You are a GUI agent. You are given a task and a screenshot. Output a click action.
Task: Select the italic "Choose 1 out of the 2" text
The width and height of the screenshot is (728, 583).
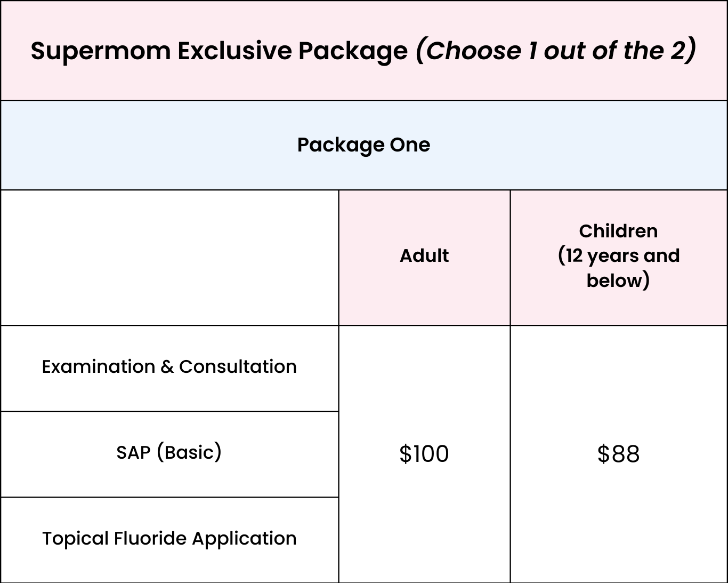coord(555,51)
